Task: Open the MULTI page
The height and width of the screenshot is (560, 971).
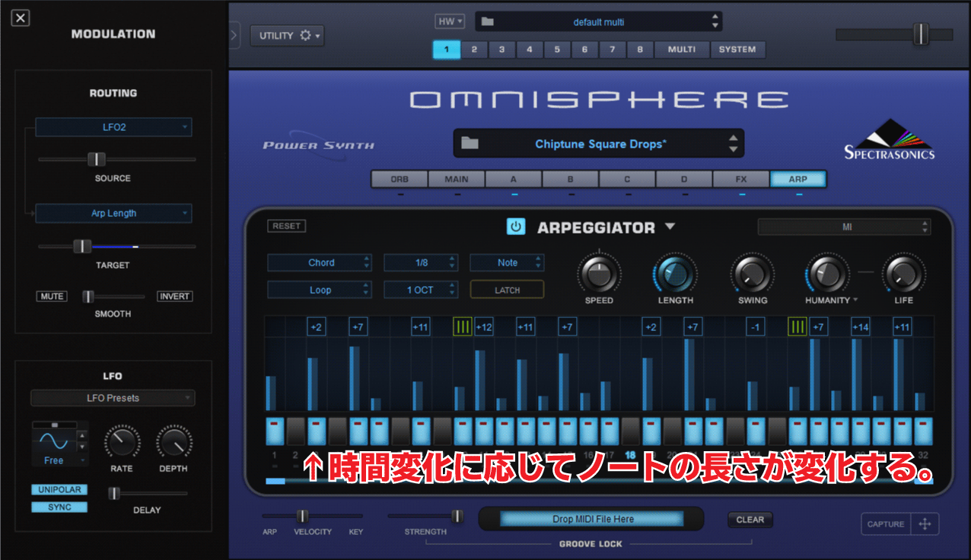Action: pos(682,49)
